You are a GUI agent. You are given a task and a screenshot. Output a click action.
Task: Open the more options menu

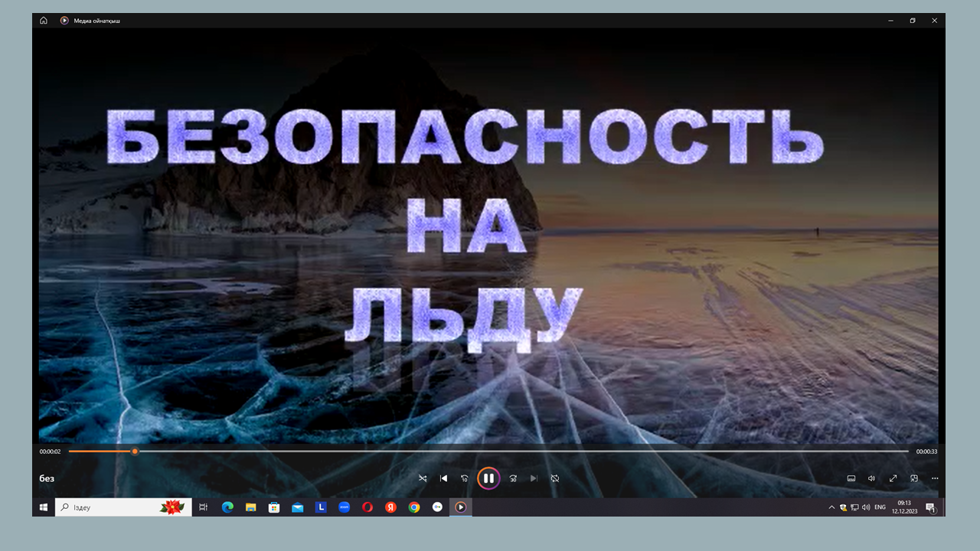935,478
